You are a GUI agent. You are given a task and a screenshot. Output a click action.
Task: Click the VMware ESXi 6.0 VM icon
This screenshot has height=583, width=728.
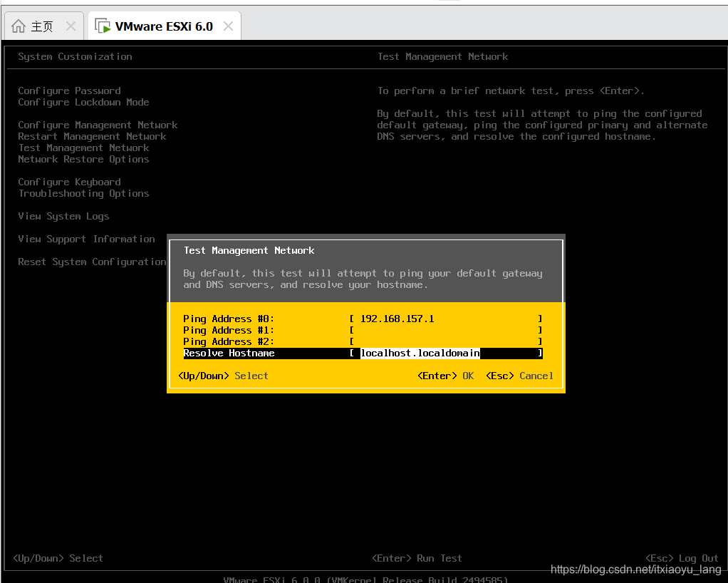(103, 26)
